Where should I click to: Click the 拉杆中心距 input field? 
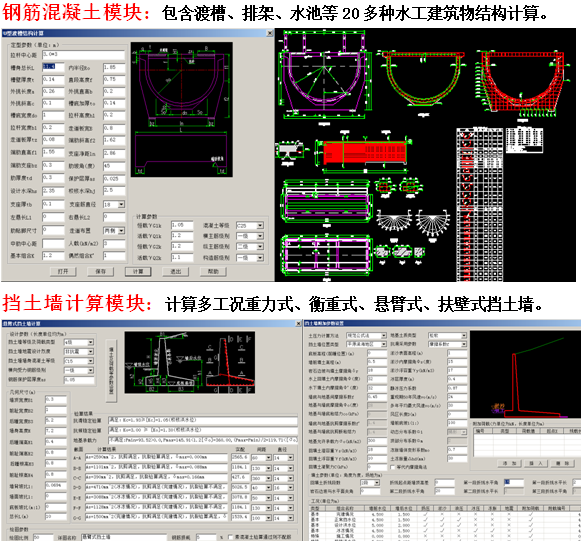[83, 55]
